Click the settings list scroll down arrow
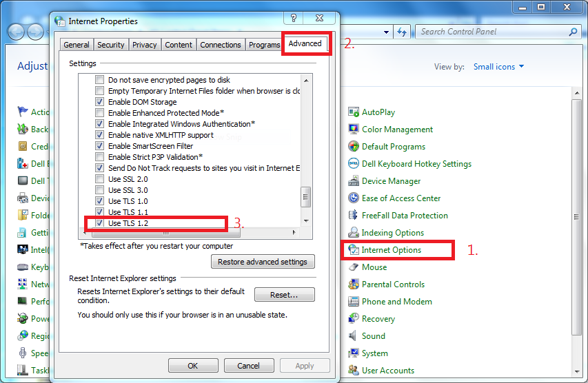588x383 pixels. [x=306, y=221]
